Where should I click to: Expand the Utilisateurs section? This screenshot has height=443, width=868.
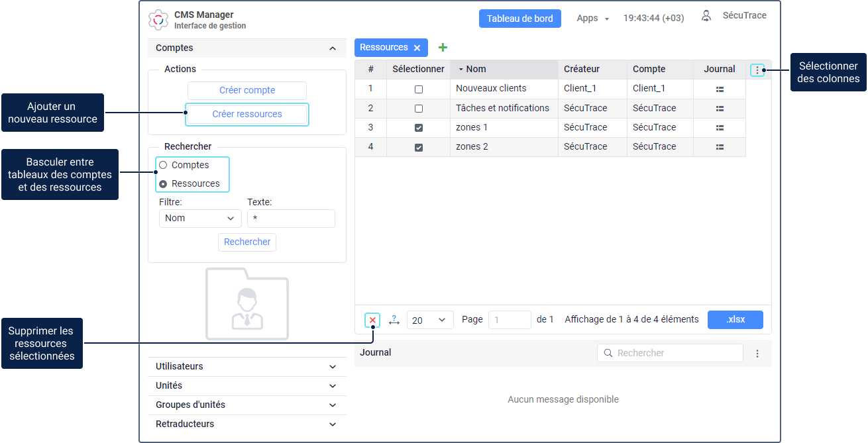[x=246, y=367]
